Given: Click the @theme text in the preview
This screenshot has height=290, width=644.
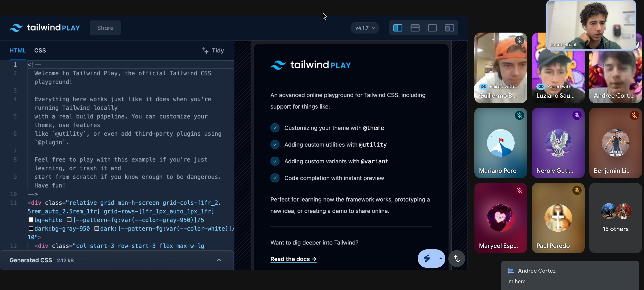Looking at the screenshot, I should tap(373, 128).
